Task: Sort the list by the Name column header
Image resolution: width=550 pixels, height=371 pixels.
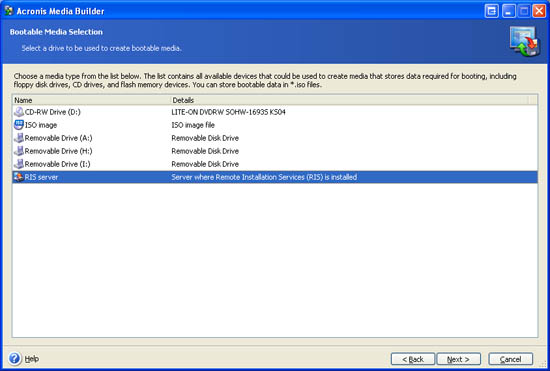Action: pos(91,100)
